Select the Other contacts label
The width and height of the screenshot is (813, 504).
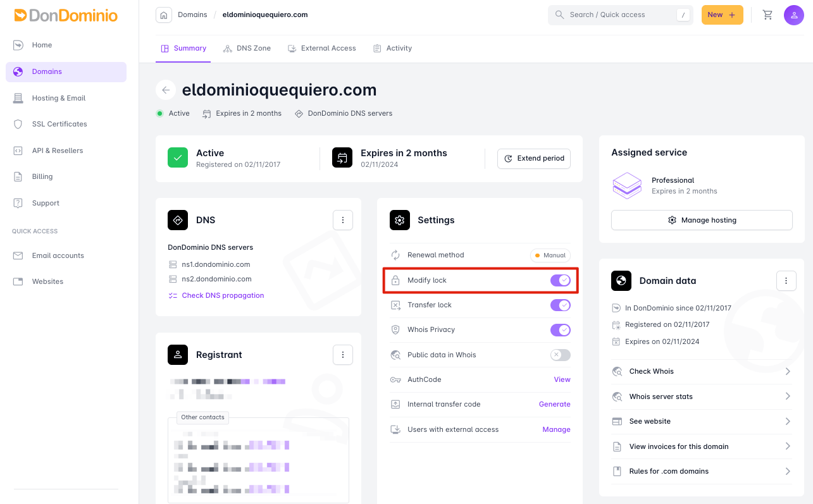pos(202,417)
